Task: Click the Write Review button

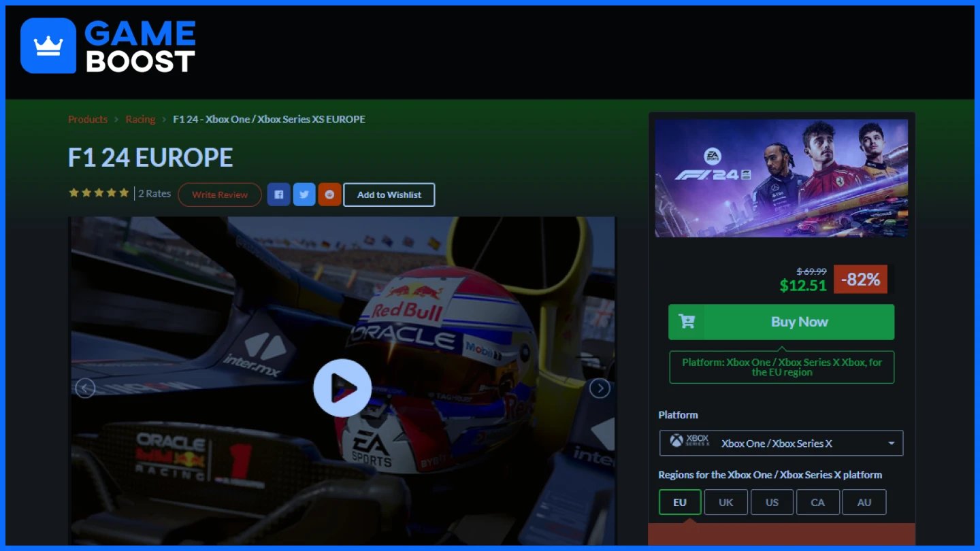Action: pos(220,195)
